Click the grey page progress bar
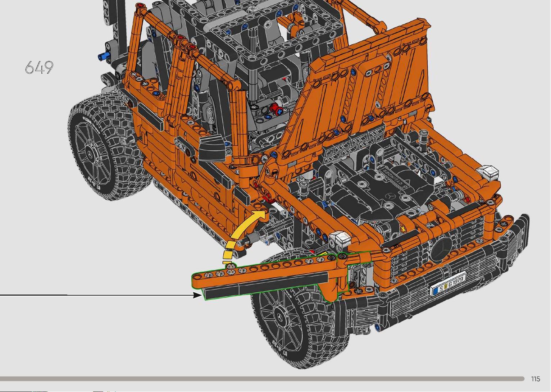This screenshot has height=392, width=551. pos(262,379)
